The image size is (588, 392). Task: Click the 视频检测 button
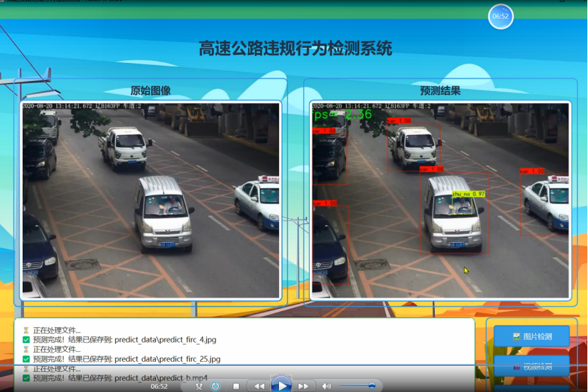click(532, 366)
